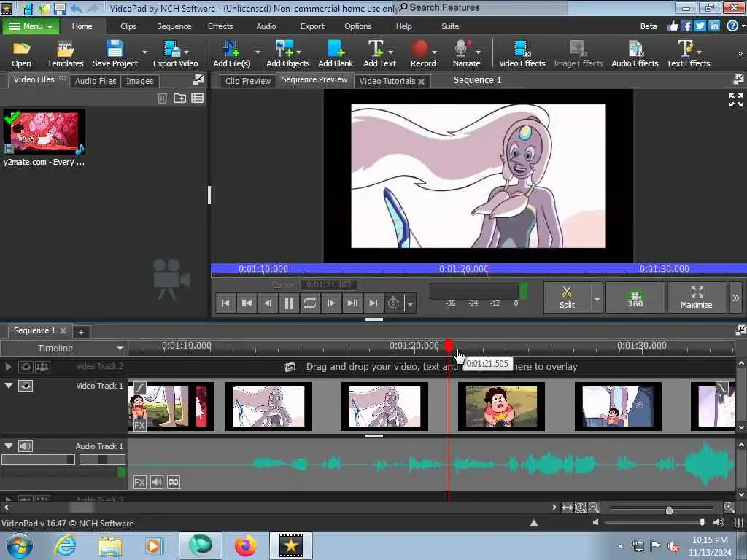
Task: Pause playback in the sequence preview
Action: pyautogui.click(x=289, y=303)
